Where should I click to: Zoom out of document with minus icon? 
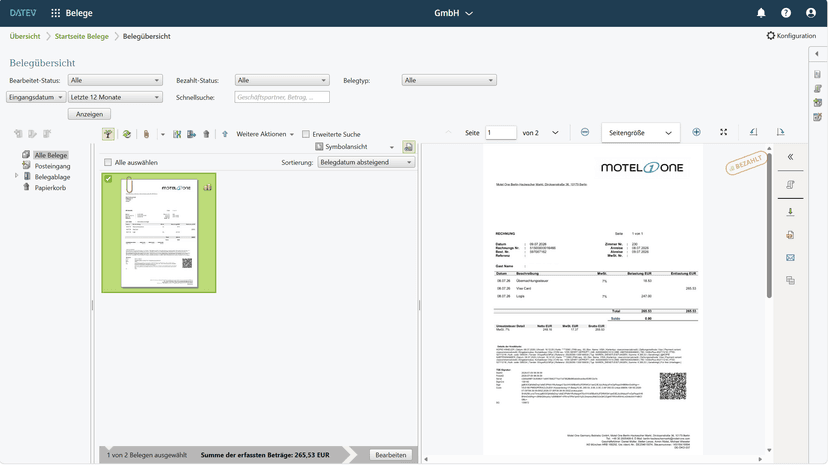pyautogui.click(x=585, y=132)
